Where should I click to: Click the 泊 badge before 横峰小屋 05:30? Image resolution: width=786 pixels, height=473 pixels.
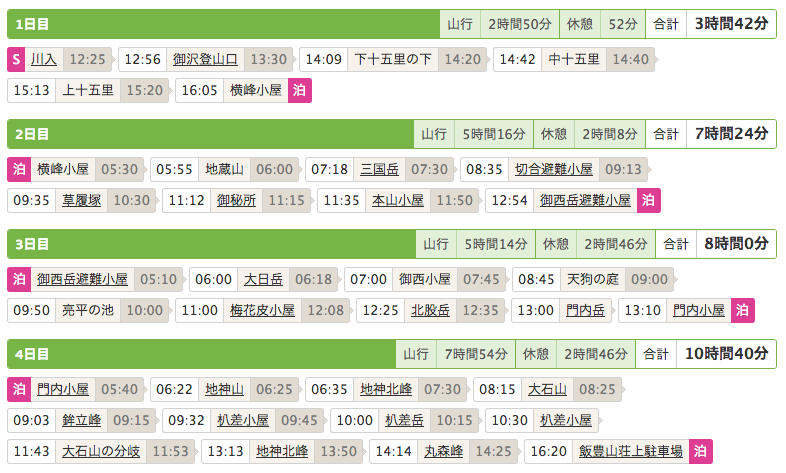pyautogui.click(x=19, y=169)
